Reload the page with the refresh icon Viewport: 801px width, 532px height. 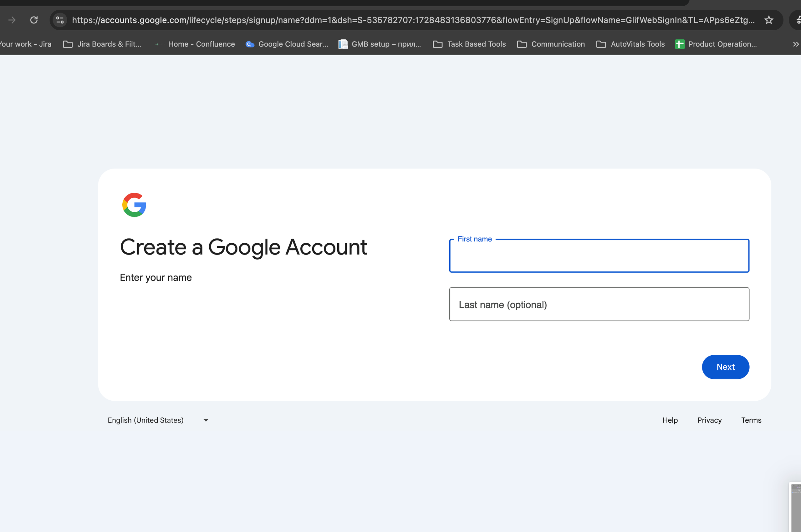coord(34,20)
